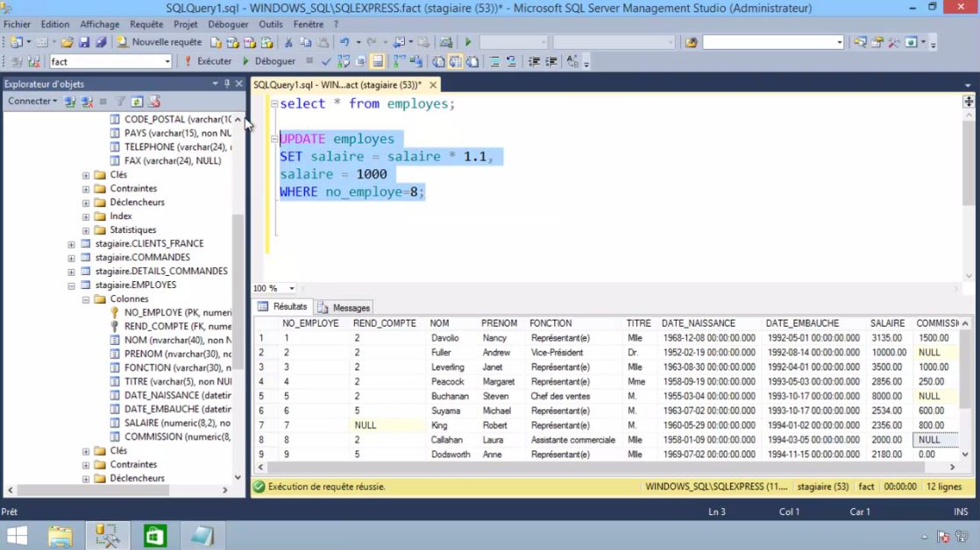The image size is (980, 550).
Task: Select the Connecter icon in Object Explorer
Action: coord(31,102)
